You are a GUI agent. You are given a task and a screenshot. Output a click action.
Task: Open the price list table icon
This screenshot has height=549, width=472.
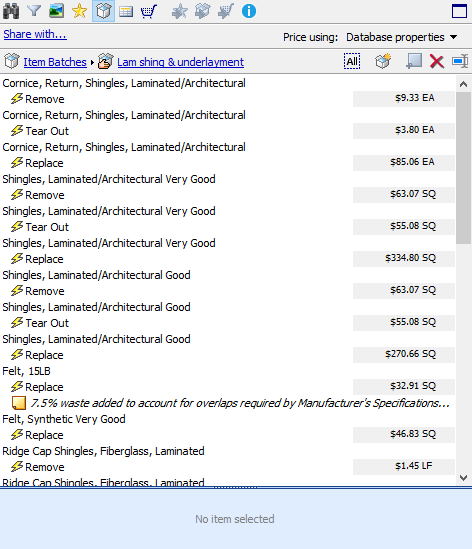click(126, 12)
